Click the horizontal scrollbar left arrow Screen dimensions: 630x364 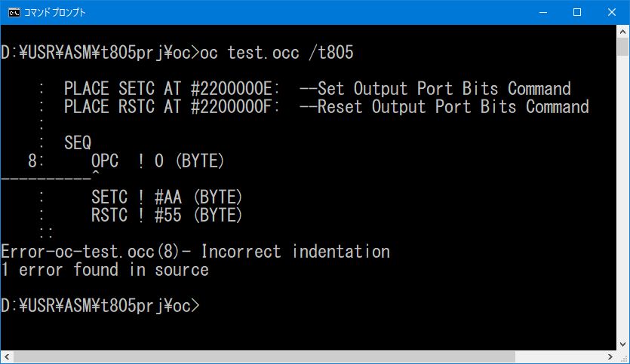pyautogui.click(x=6, y=356)
